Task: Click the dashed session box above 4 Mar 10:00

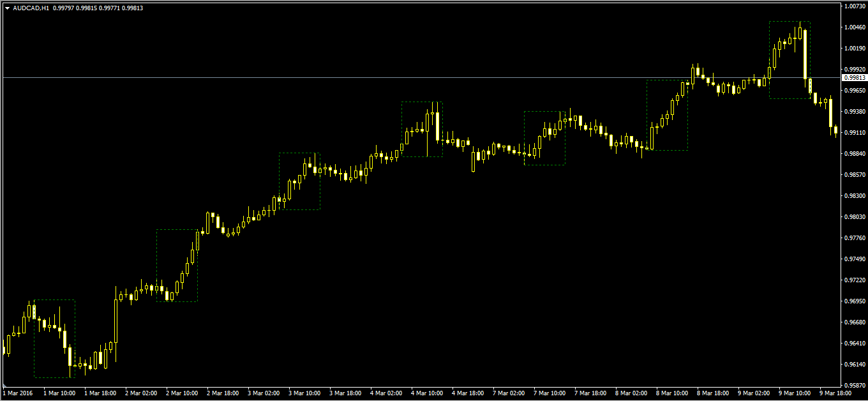Action: tap(422, 129)
